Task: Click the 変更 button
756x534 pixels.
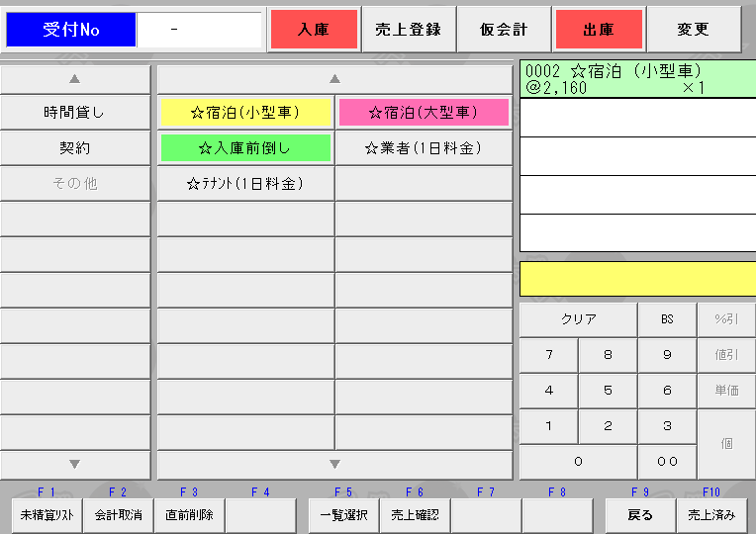Action: [x=693, y=30]
